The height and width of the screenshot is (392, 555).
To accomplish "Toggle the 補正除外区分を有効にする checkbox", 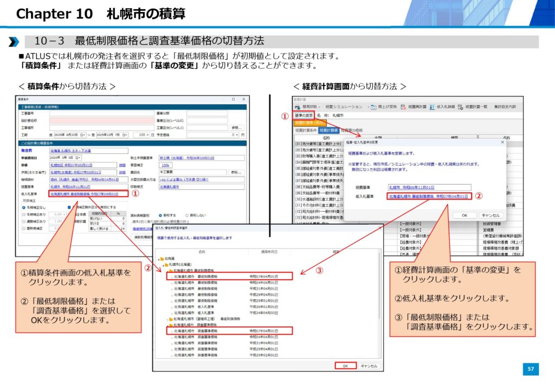I will tap(69, 207).
